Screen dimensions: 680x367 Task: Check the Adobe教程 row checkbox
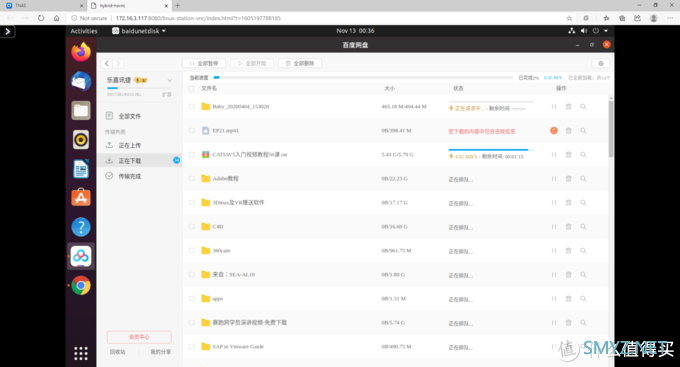[191, 179]
